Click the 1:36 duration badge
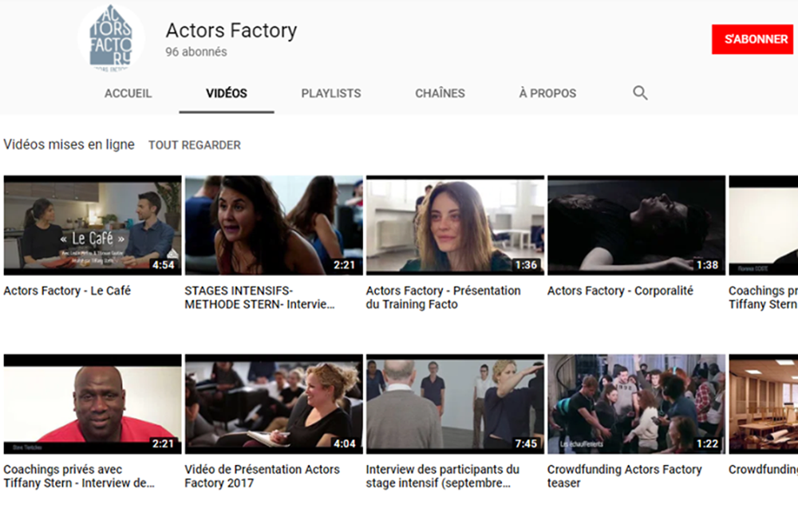The width and height of the screenshot is (798, 532). pos(526,265)
